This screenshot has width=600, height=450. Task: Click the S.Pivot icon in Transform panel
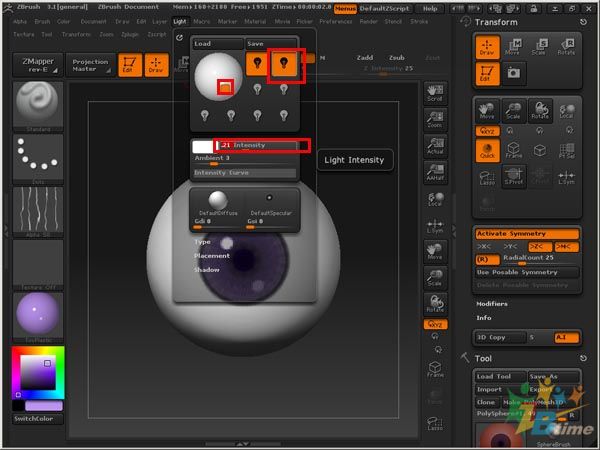pos(514,176)
